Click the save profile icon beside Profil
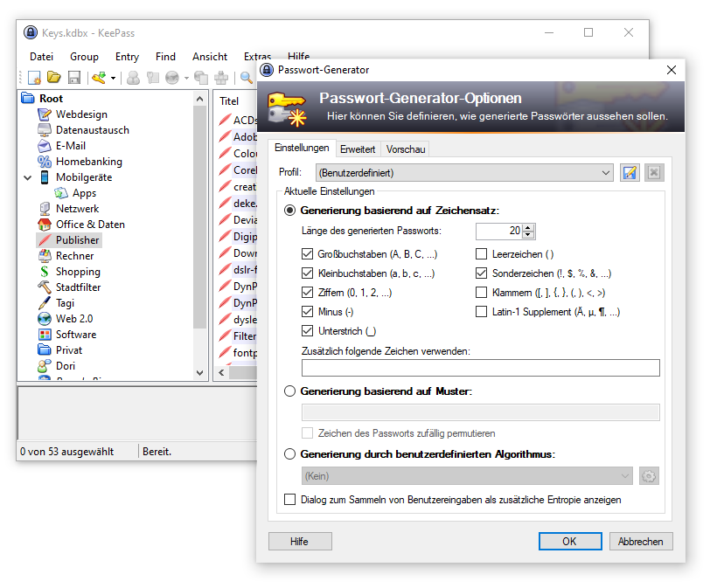The height and width of the screenshot is (588, 717). pos(630,173)
